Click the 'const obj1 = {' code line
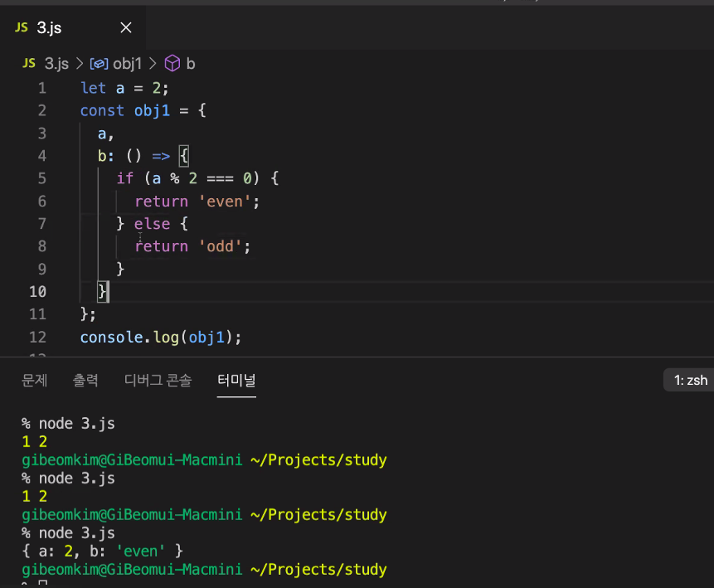 click(143, 110)
